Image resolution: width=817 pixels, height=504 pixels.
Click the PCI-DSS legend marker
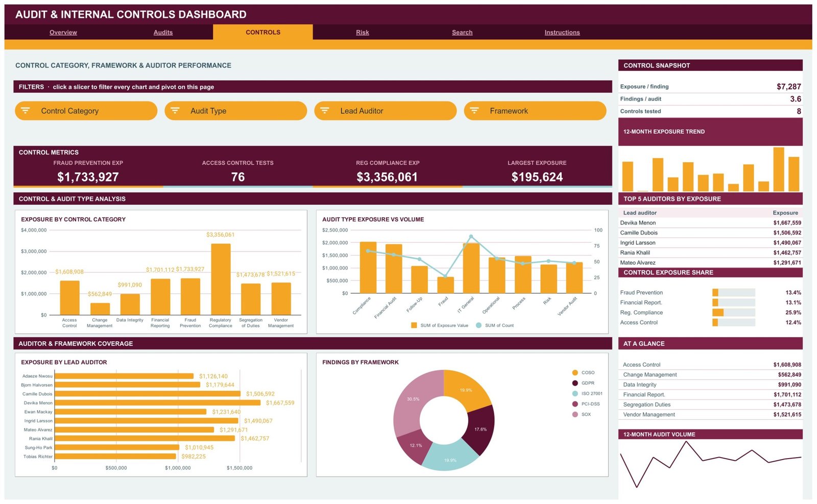coord(575,404)
